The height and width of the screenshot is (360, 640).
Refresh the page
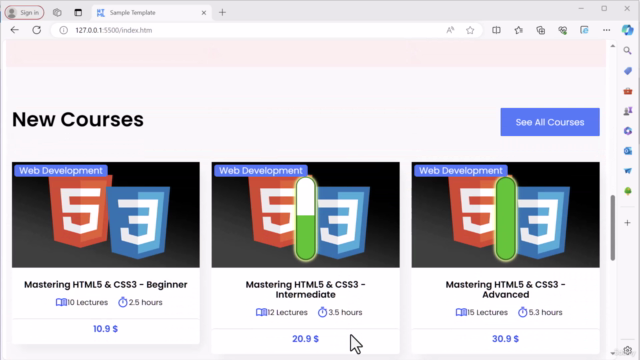tap(37, 30)
